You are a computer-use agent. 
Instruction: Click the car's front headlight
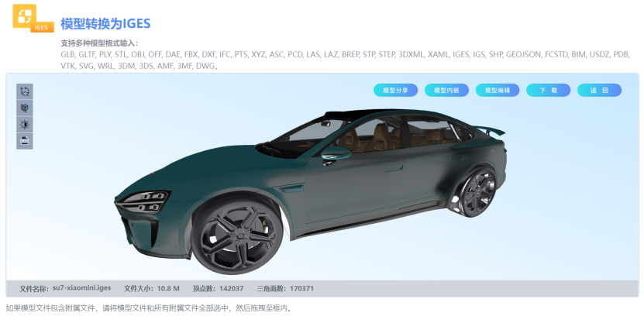click(x=146, y=199)
